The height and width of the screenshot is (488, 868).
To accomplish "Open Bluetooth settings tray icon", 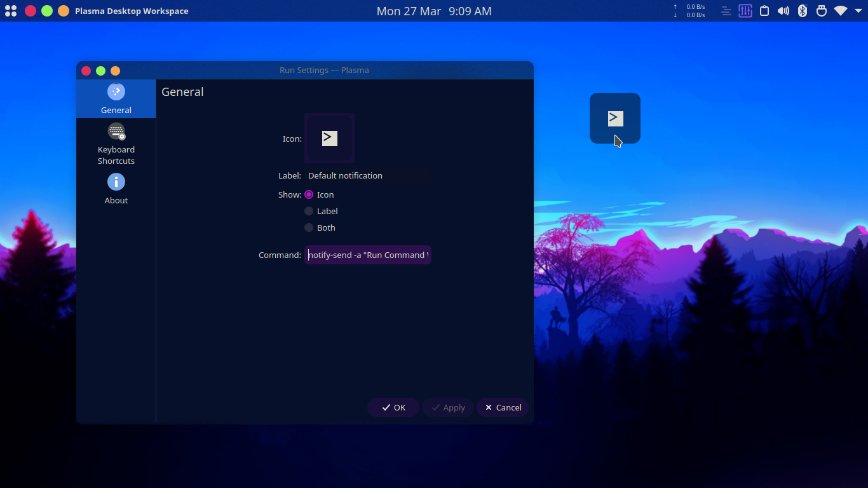I will pyautogui.click(x=803, y=11).
